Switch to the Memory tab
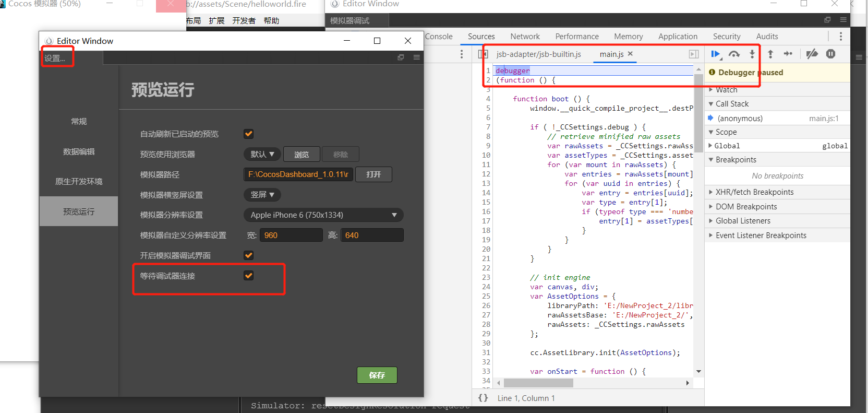868x413 pixels. pyautogui.click(x=628, y=36)
